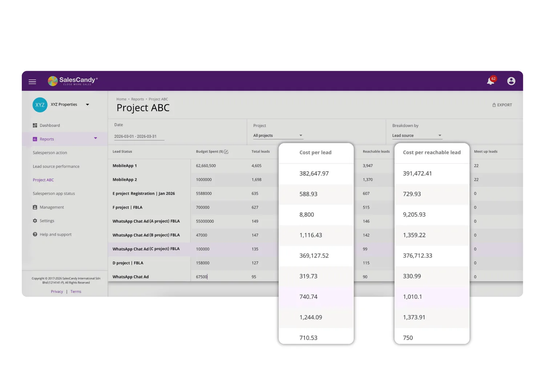Open the All projects dropdown
This screenshot has width=545, height=392.
click(278, 136)
